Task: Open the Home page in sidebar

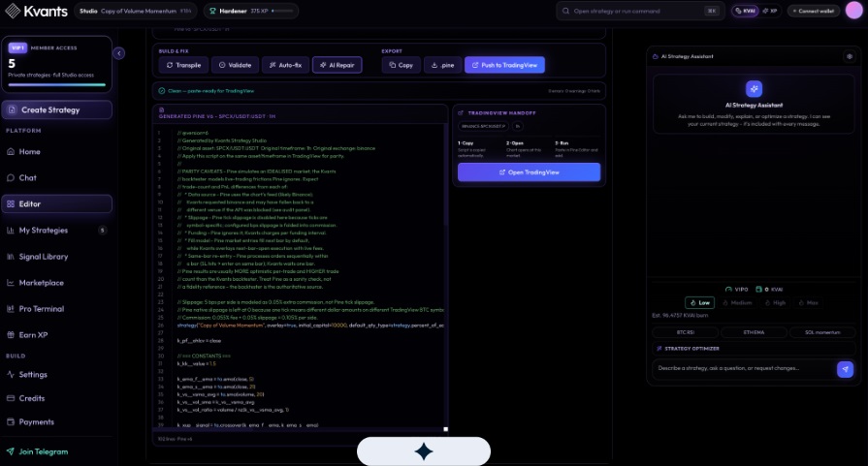Action: [x=56, y=151]
